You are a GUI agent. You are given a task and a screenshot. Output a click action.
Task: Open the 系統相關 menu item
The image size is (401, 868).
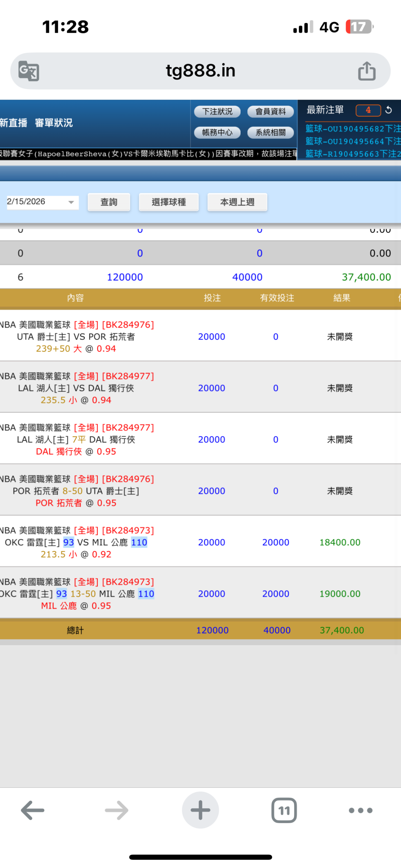tap(271, 132)
